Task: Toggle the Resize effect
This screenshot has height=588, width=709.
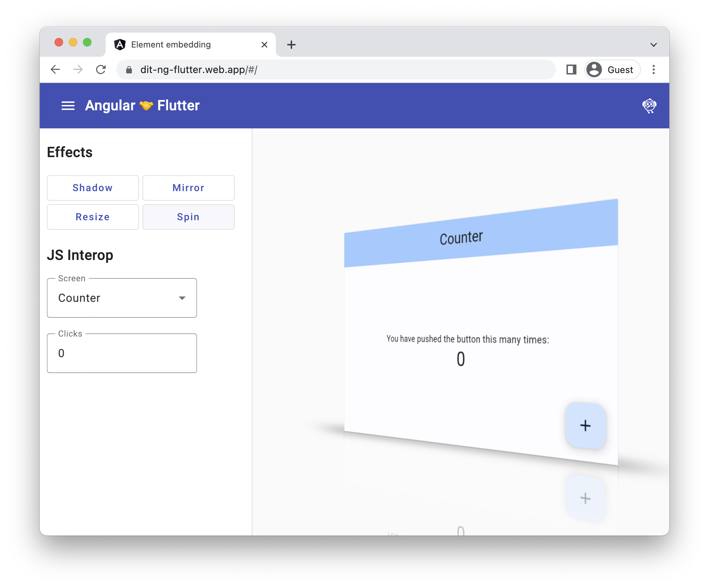Action: point(93,217)
